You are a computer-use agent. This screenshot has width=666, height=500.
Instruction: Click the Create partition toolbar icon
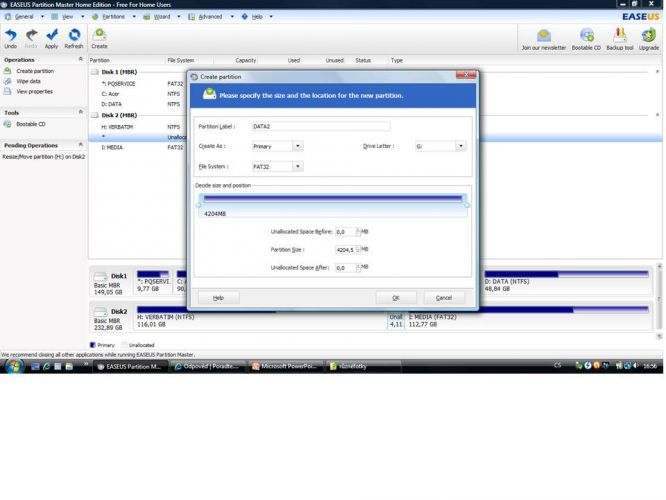click(99, 39)
